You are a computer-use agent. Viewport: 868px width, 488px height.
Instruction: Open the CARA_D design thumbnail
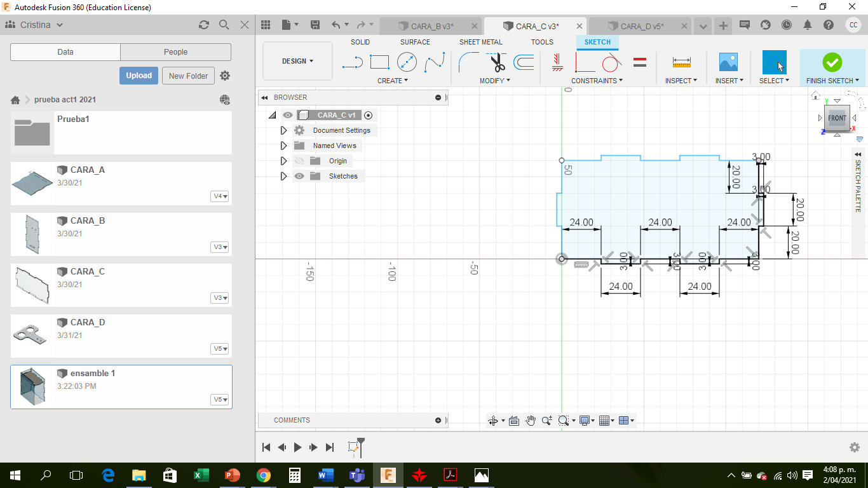pos(32,336)
